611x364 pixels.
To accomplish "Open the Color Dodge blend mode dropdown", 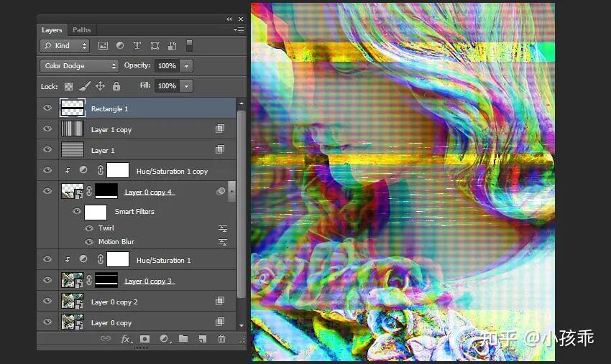I will click(x=79, y=66).
